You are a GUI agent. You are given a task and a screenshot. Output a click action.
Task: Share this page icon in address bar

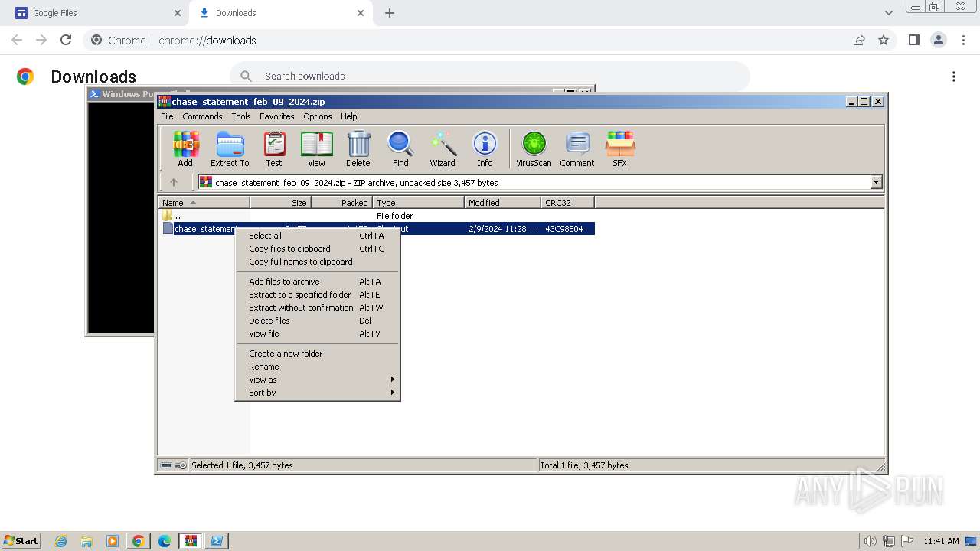click(859, 40)
